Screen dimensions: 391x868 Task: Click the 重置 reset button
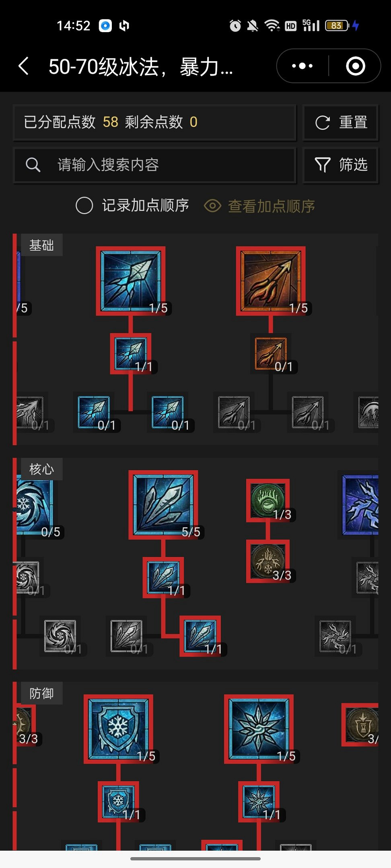[x=341, y=122]
